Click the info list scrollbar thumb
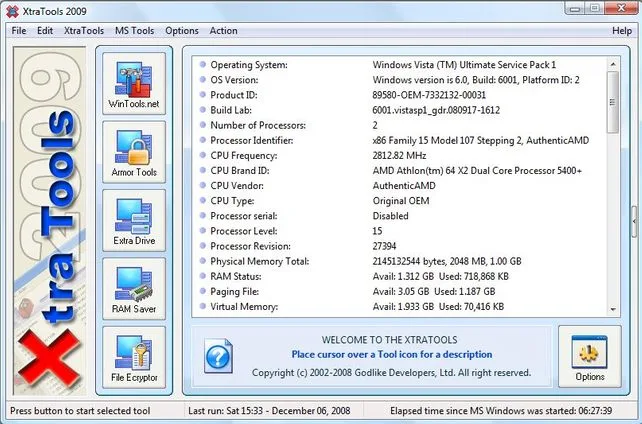The width and height of the screenshot is (642, 424). (x=613, y=102)
